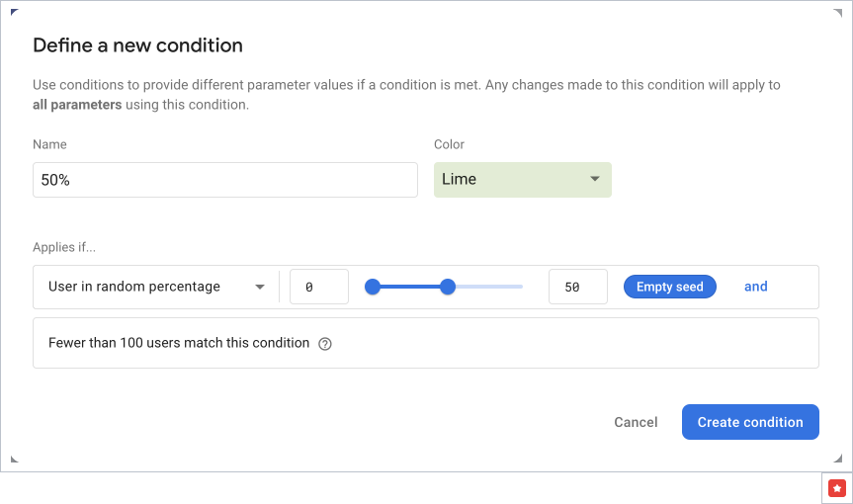The height and width of the screenshot is (504, 853).
Task: Cancel the new condition dialog
Action: (x=636, y=422)
